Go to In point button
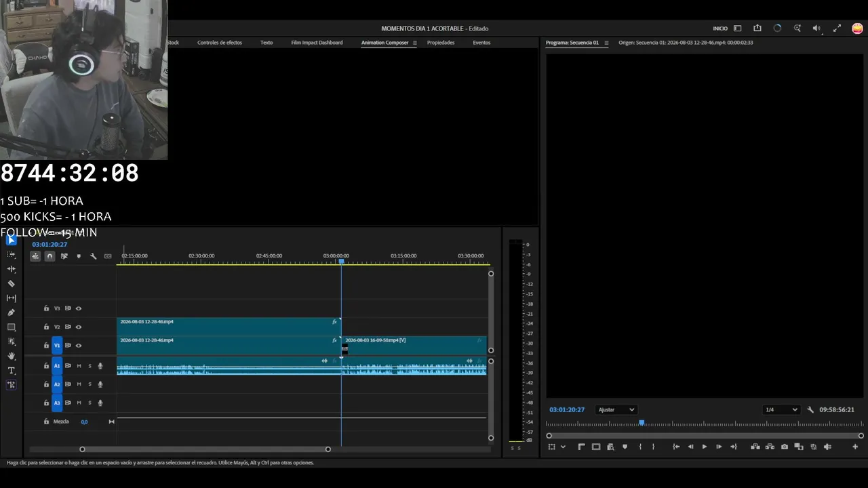Viewport: 868px width, 488px height. (x=676, y=447)
